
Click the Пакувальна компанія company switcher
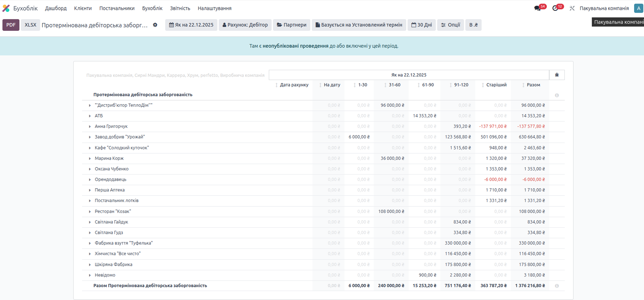point(604,8)
